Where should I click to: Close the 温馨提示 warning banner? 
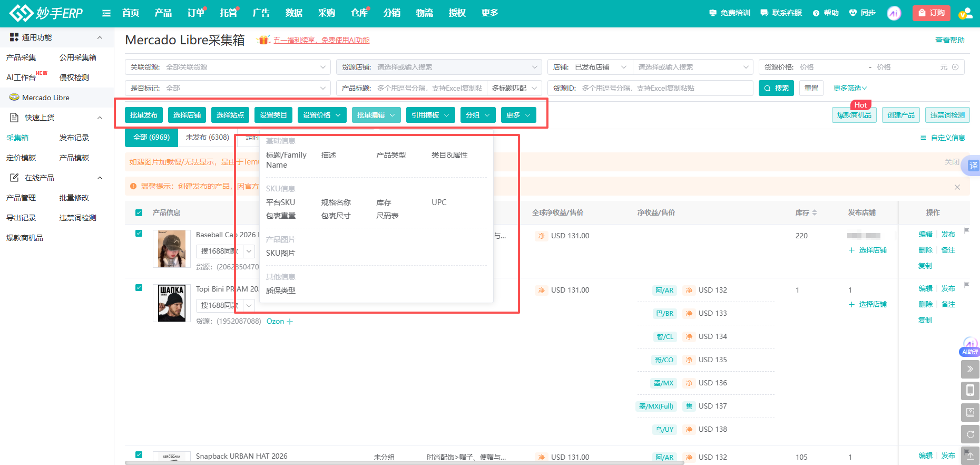click(x=957, y=187)
